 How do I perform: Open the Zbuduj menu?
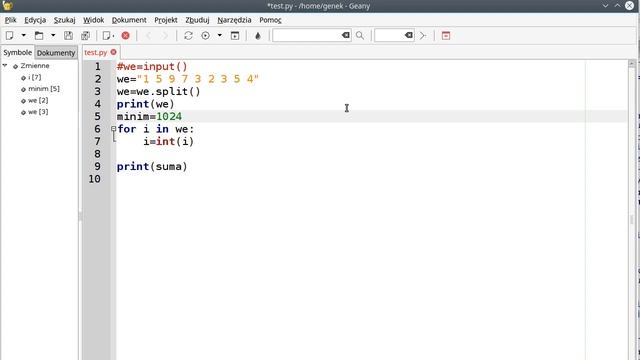197,20
